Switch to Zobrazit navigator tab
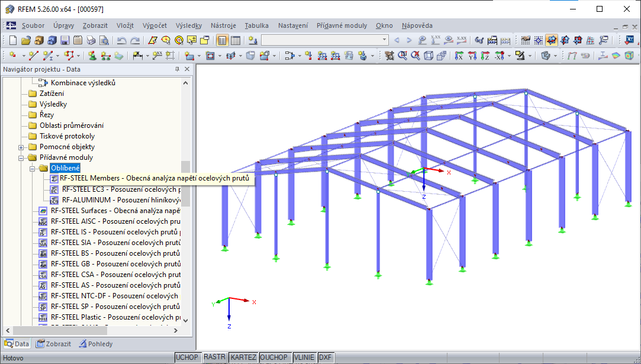 (x=53, y=344)
